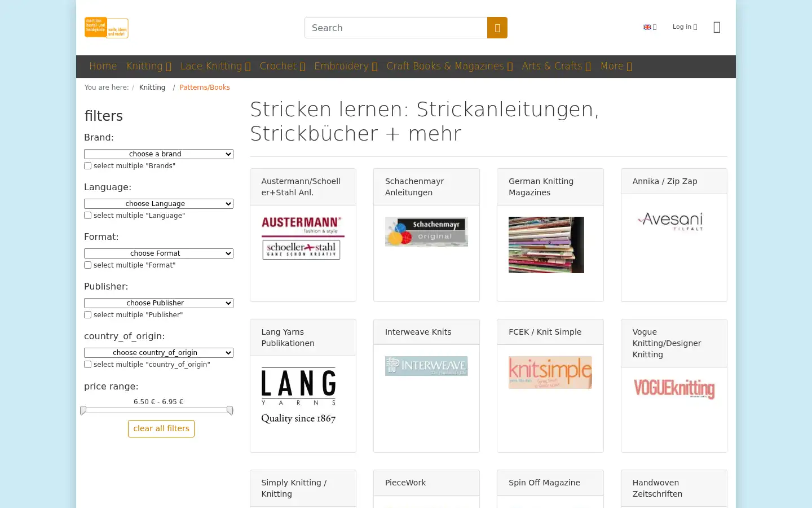Open the choose Publisher dropdown
The height and width of the screenshot is (508, 812).
(158, 303)
